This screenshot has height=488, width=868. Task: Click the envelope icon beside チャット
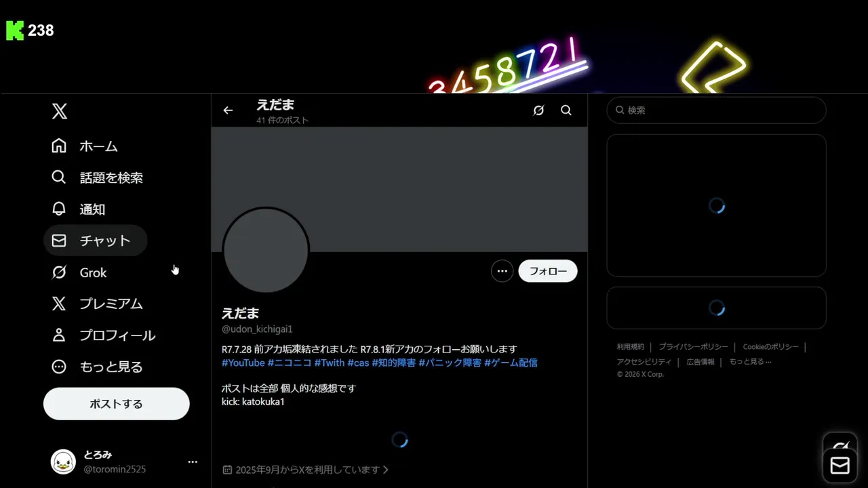tap(59, 241)
